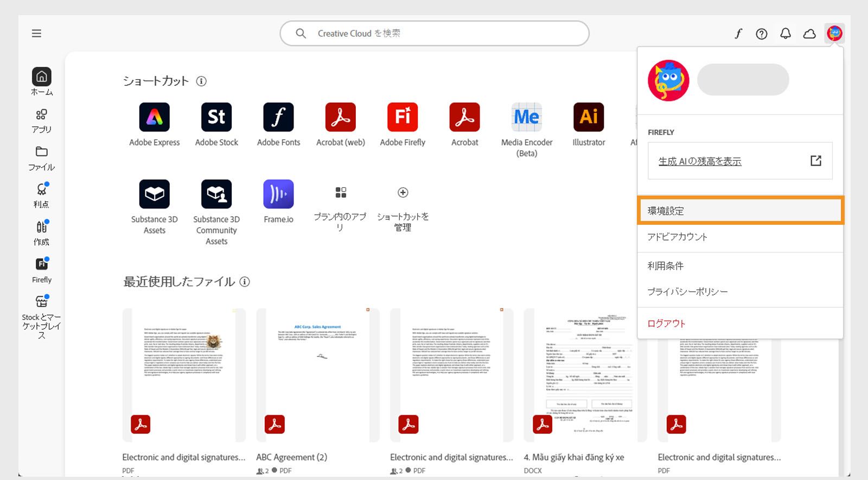868x480 pixels.
Task: Click the 最近使用したファイル heading
Action: (179, 282)
